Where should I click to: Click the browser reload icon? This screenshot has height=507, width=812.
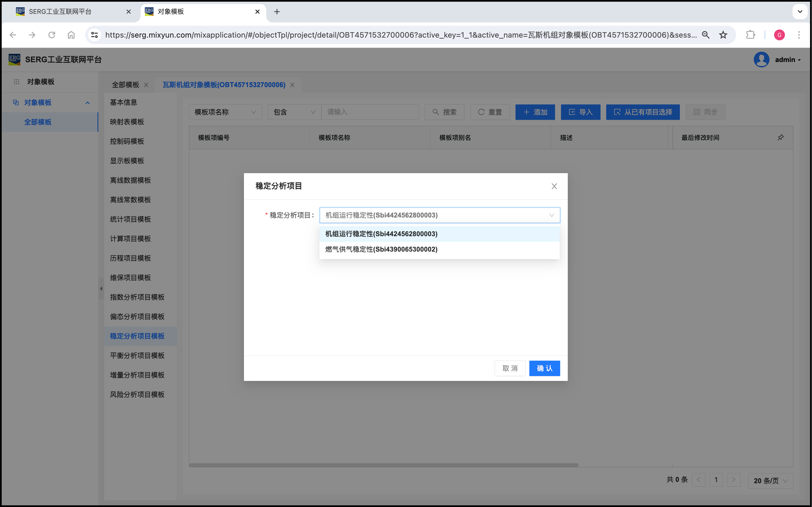(x=51, y=35)
